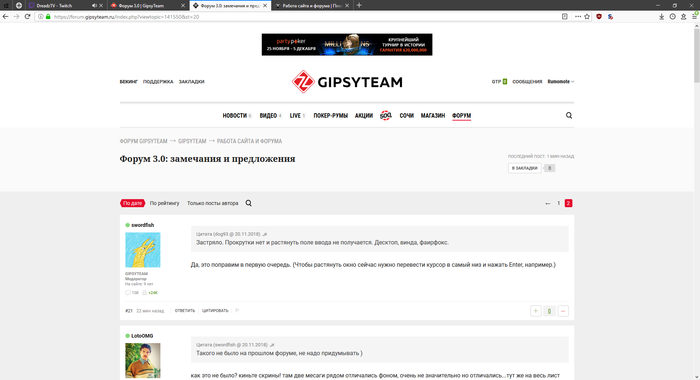
Task: Open the Firefox downloads arrow
Action: (662, 17)
